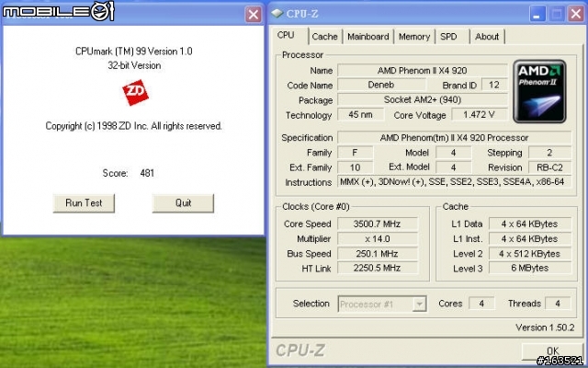Click the Core Speed value 3500.7 MHz
Screen dimensions: 588x368
[378, 224]
